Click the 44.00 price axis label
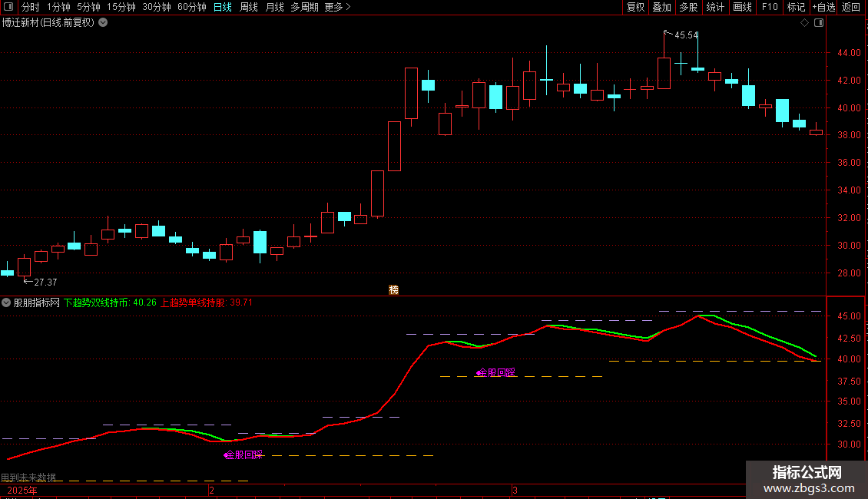Image resolution: width=868 pixels, height=499 pixels. point(849,53)
